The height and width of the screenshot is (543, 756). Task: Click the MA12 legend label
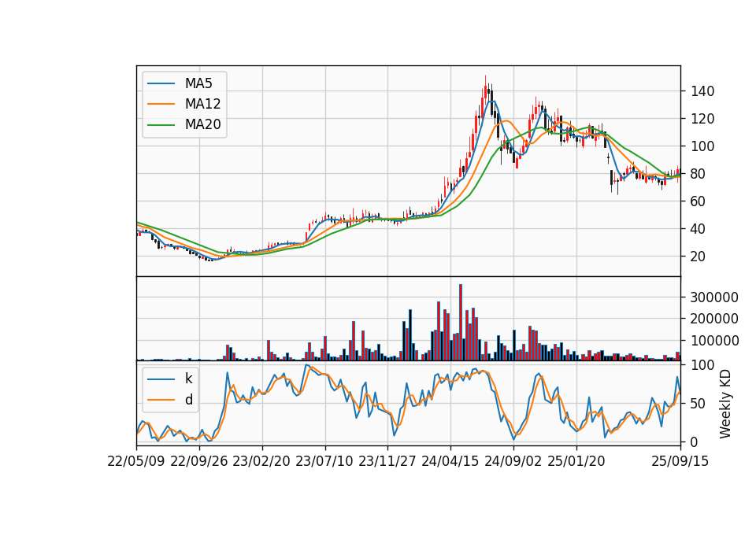pos(202,104)
